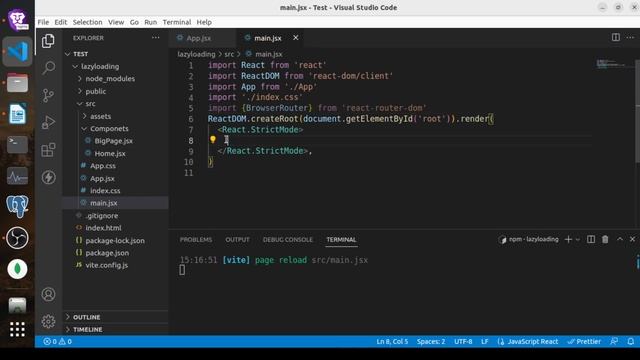Image resolution: width=640 pixels, height=360 pixels.
Task: Switch to the DEBUG CONSOLE tab
Action: pyautogui.click(x=288, y=240)
